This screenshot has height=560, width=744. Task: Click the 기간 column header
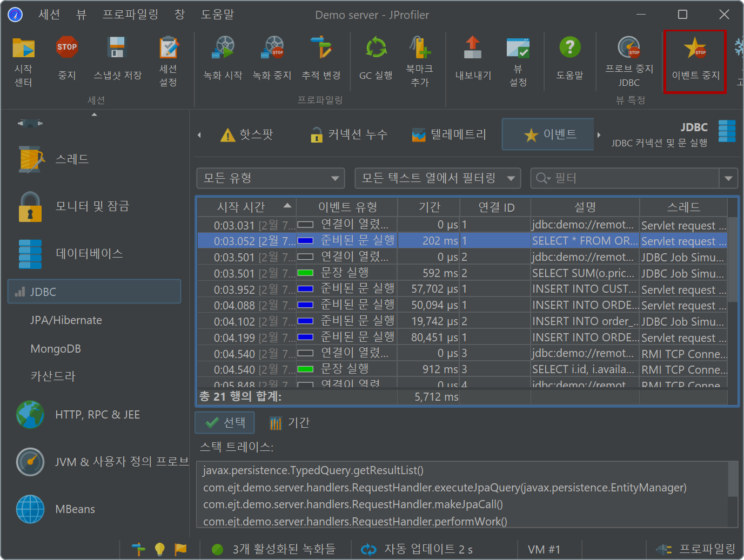429,207
